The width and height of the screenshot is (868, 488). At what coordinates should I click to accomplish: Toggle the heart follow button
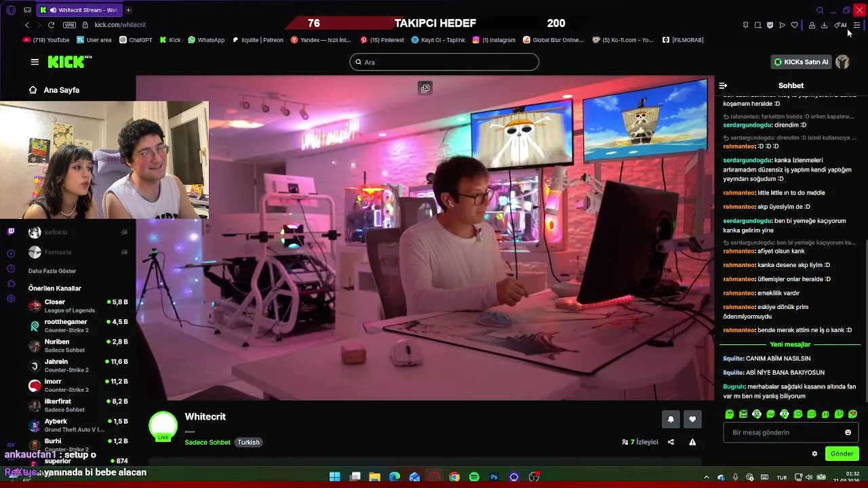(692, 419)
